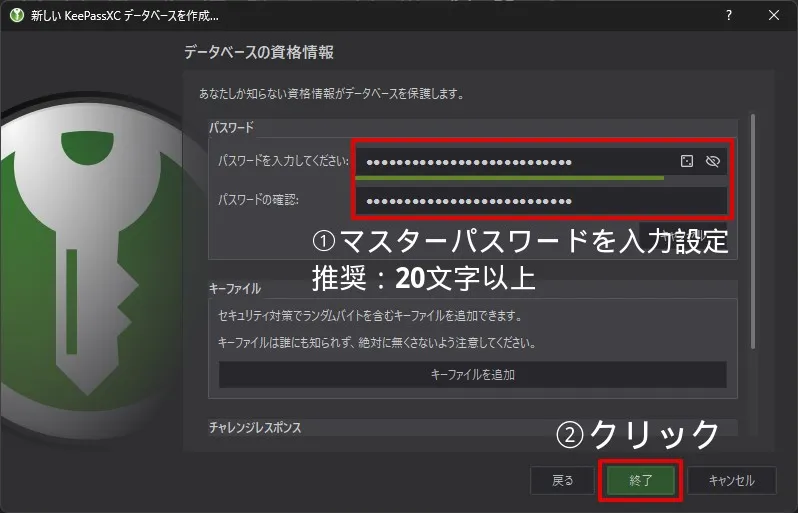Cancel with the キャンセル button

pos(731,480)
